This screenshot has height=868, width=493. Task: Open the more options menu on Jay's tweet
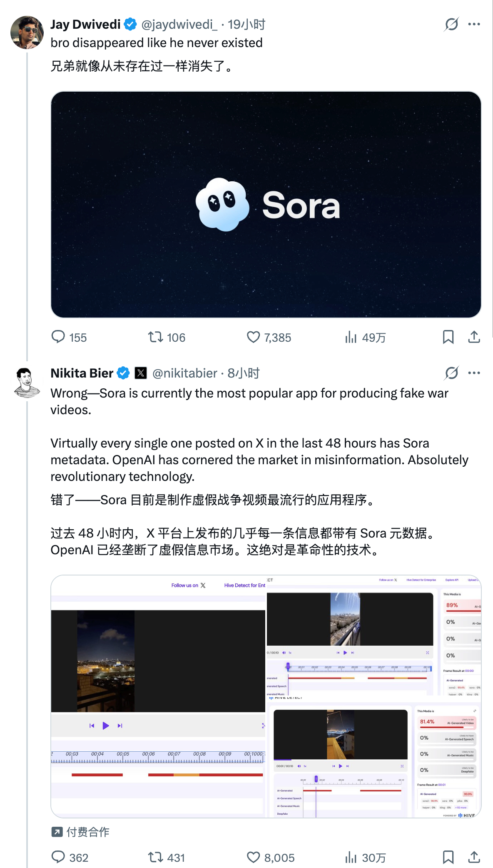point(475,24)
